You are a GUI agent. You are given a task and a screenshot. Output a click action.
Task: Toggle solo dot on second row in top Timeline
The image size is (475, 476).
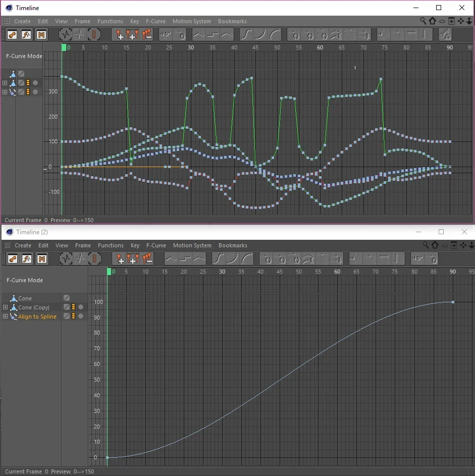coord(35,83)
